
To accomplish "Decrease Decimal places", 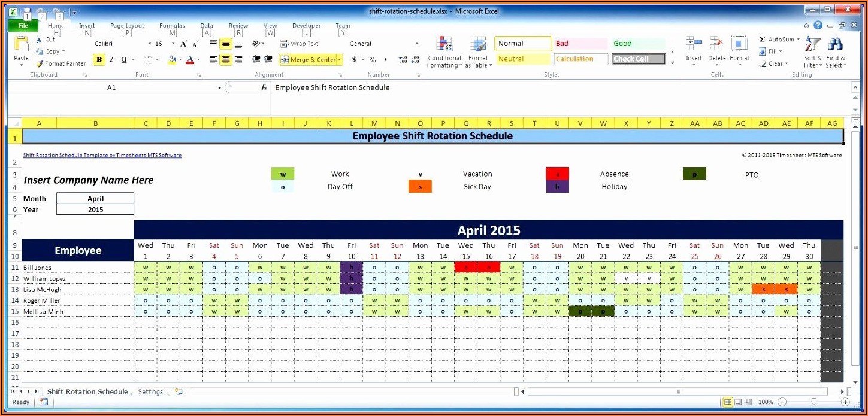I will click(x=415, y=59).
